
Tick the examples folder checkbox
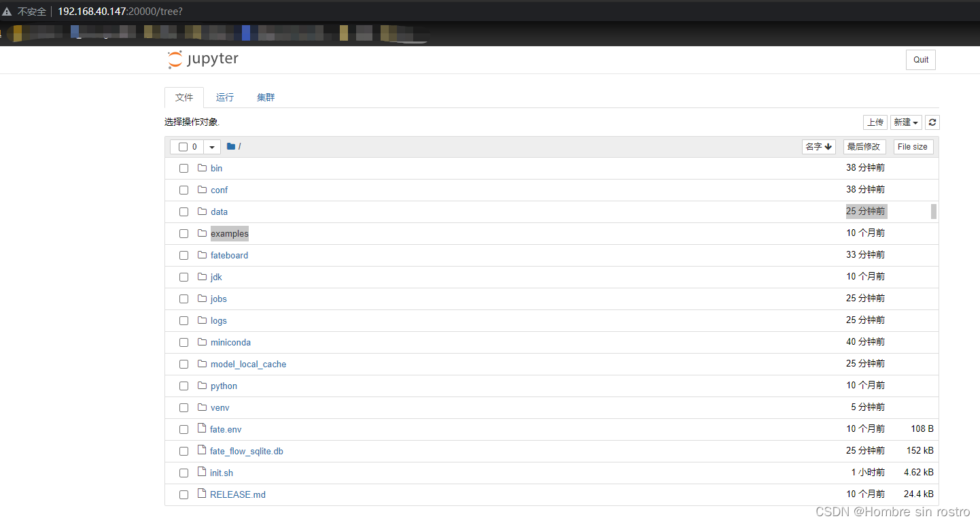[x=183, y=234]
